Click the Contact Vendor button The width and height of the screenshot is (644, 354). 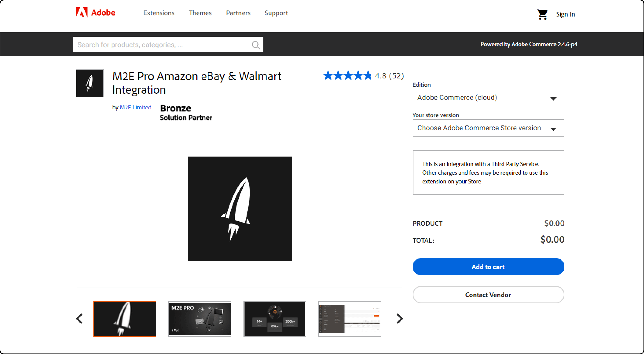tap(488, 295)
